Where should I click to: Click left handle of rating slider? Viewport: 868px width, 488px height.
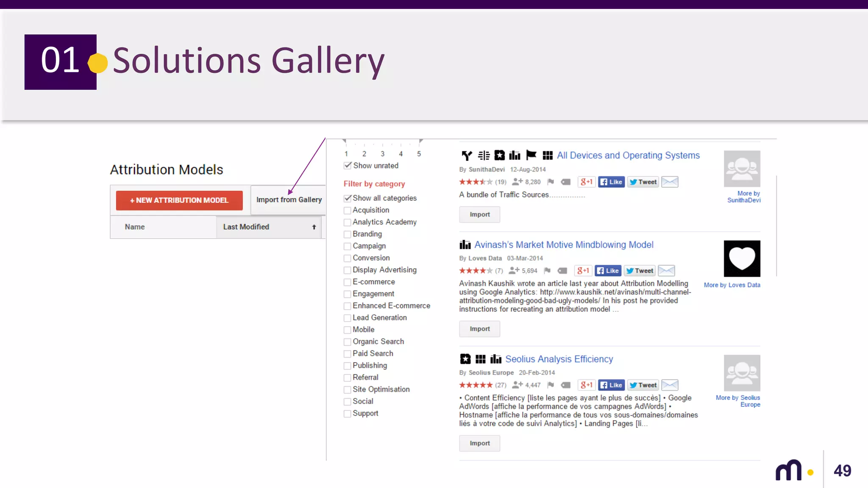click(x=345, y=141)
